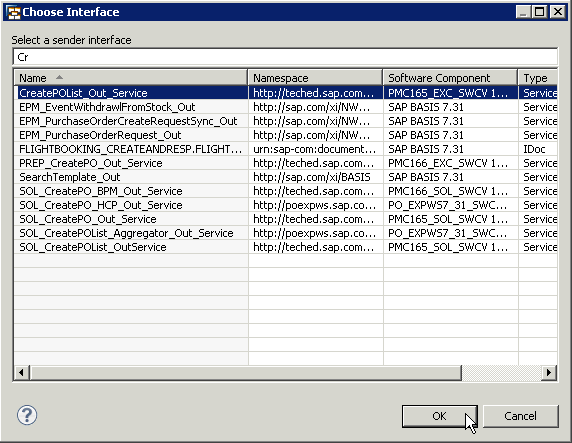Maximize the Choose Interface dialog
This screenshot has height=443, width=572.
(540, 12)
